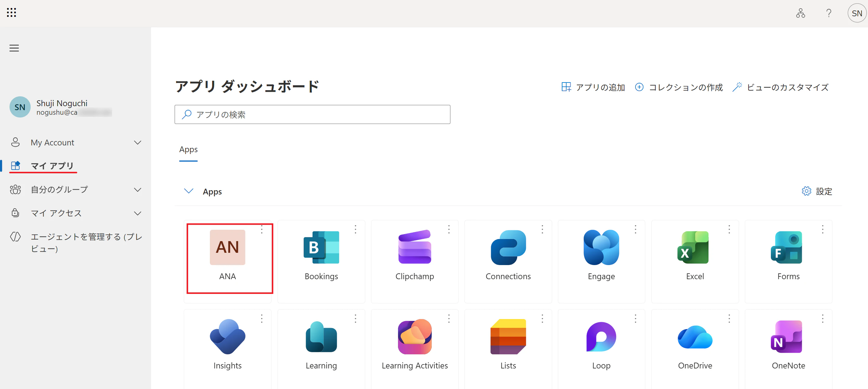Collapse the Apps collection chevron
This screenshot has width=868, height=389.
pyautogui.click(x=188, y=191)
